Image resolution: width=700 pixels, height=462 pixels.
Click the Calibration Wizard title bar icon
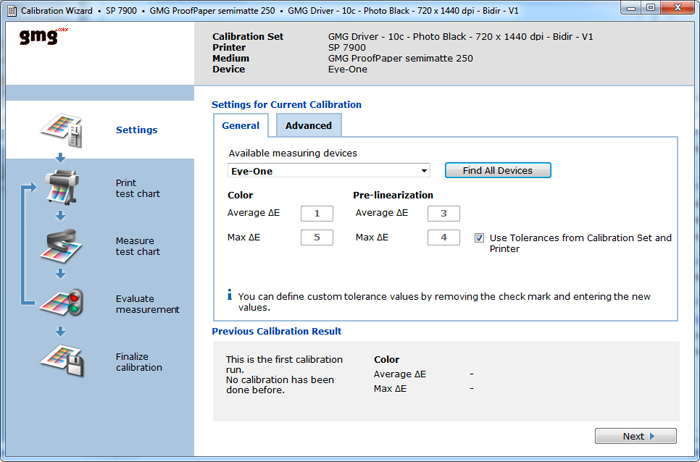[x=12, y=10]
